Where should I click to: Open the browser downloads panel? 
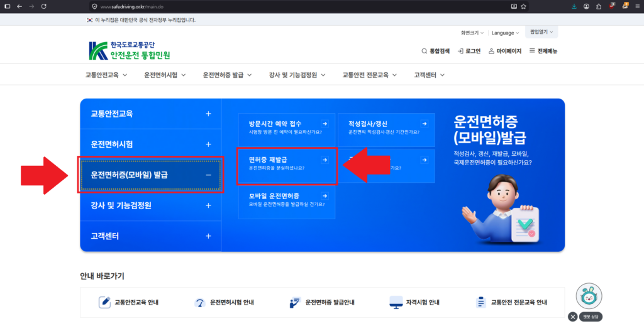pyautogui.click(x=574, y=6)
